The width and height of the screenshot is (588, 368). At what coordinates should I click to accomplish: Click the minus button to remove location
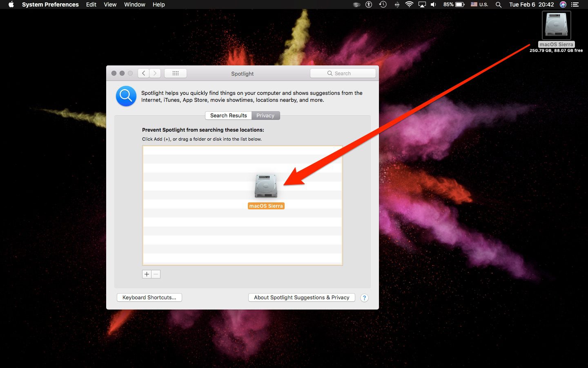pyautogui.click(x=156, y=274)
